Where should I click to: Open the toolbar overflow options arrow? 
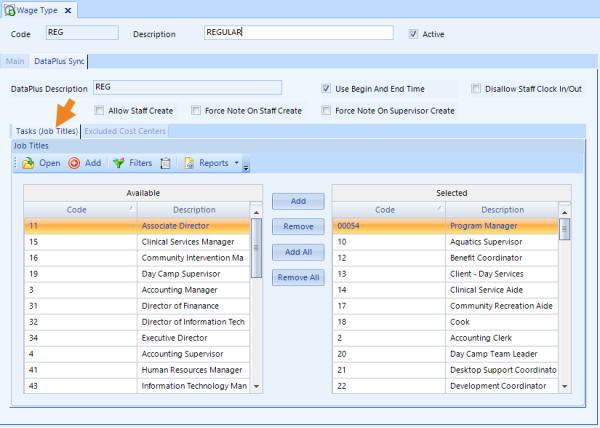click(x=246, y=165)
